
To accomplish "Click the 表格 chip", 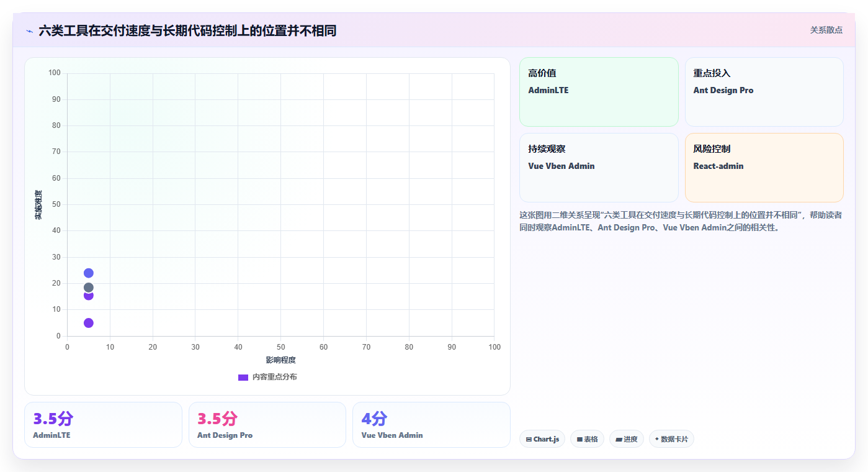I will (x=587, y=439).
